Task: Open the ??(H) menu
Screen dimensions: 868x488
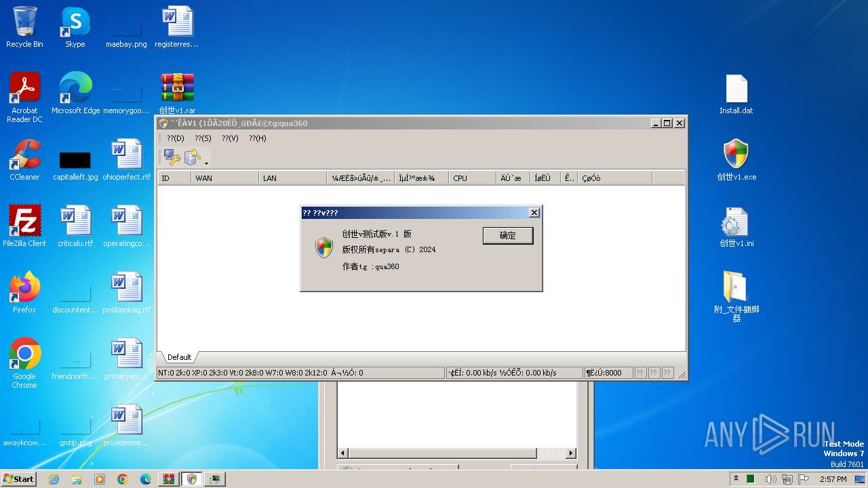Action: 257,138
